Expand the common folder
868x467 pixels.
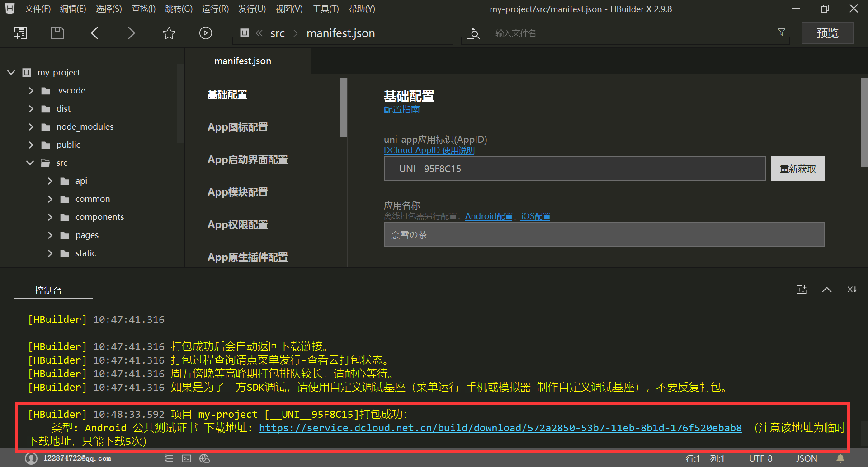pyautogui.click(x=50, y=199)
